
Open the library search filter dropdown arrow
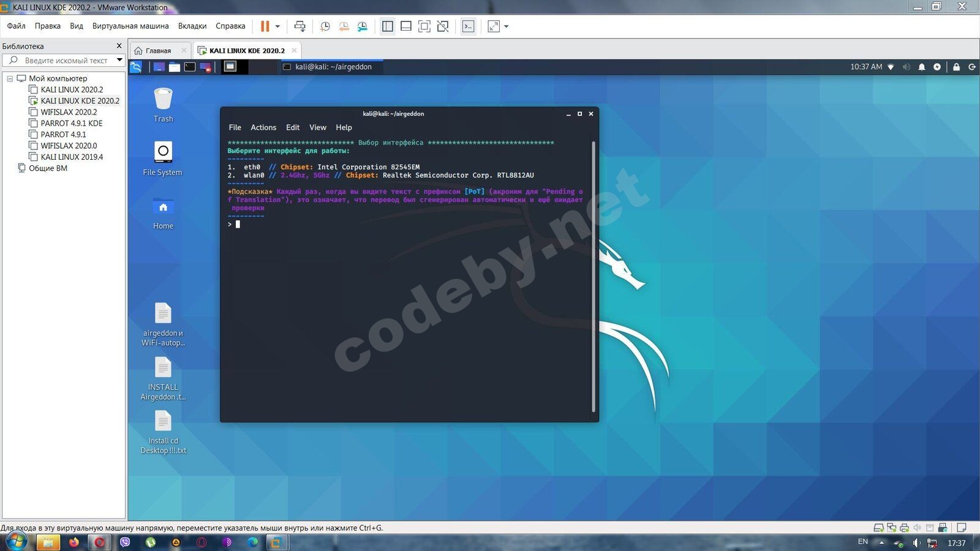tap(119, 60)
